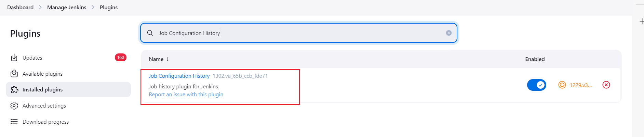This screenshot has width=644, height=137.
Task: Click Report an issue with this plugin
Action: pos(186,95)
